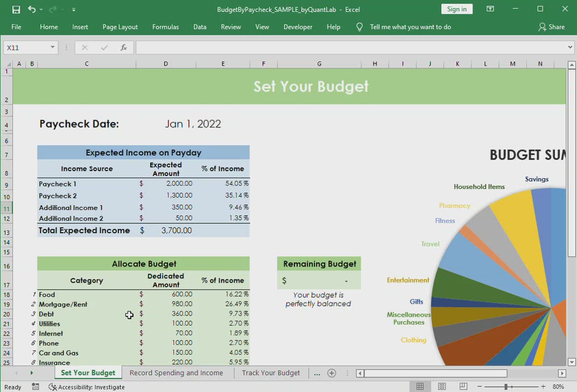Viewport: 577px width, 392px height.
Task: Toggle Normal view in status bar
Action: [420, 387]
